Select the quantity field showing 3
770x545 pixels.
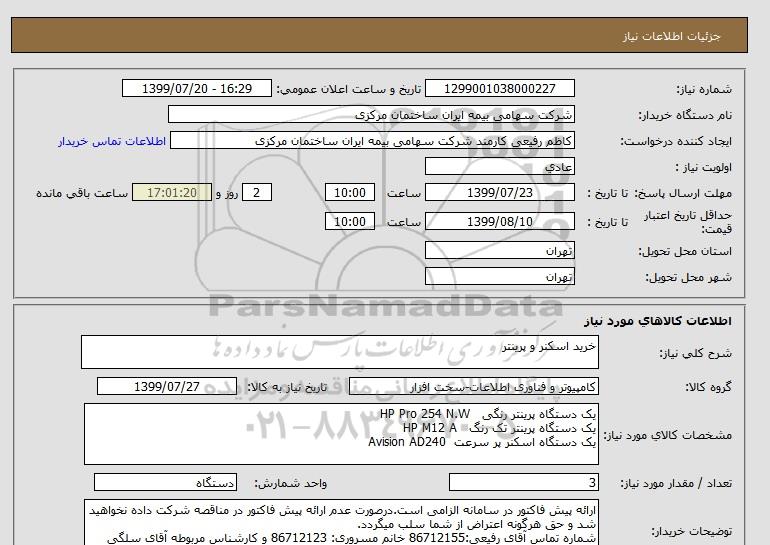coord(523,483)
